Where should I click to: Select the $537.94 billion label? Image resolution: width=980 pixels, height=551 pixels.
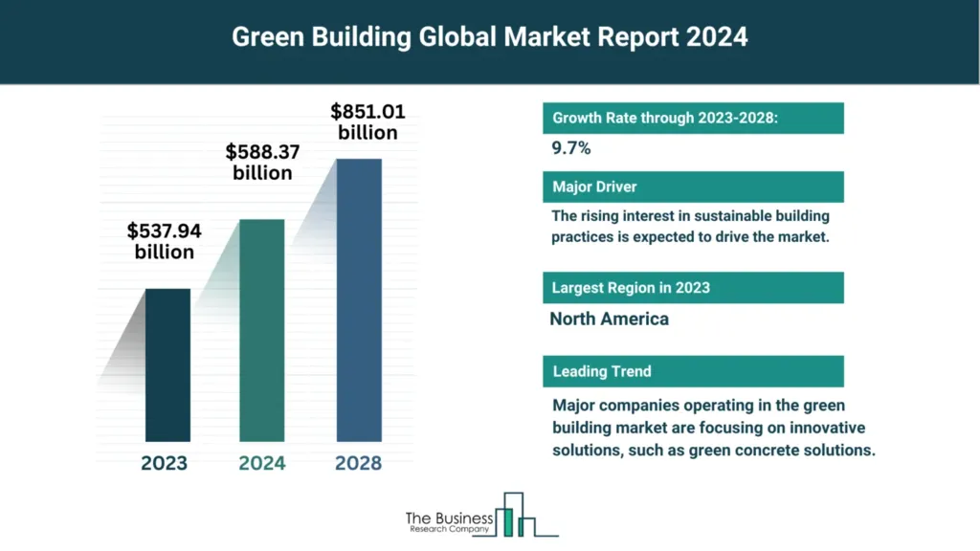tap(165, 241)
